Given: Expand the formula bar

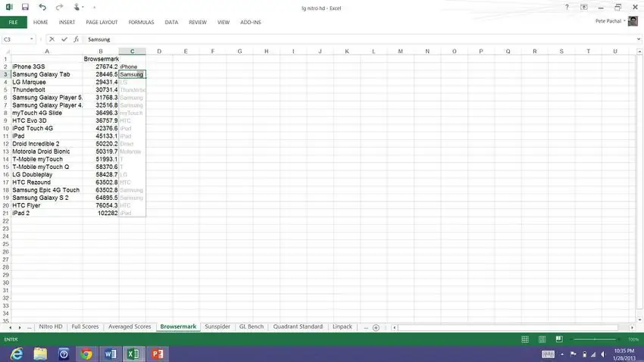Looking at the screenshot, I should [639, 39].
